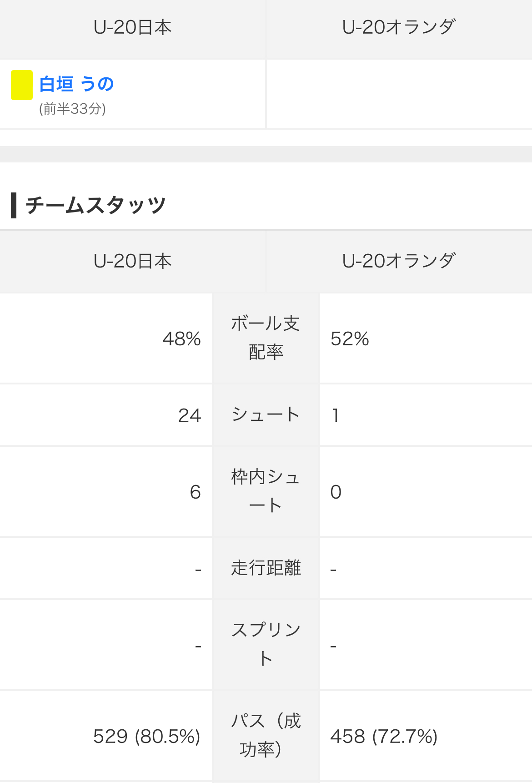Select U-20オランダ header in cards table
The height and width of the screenshot is (783, 532).
click(399, 28)
